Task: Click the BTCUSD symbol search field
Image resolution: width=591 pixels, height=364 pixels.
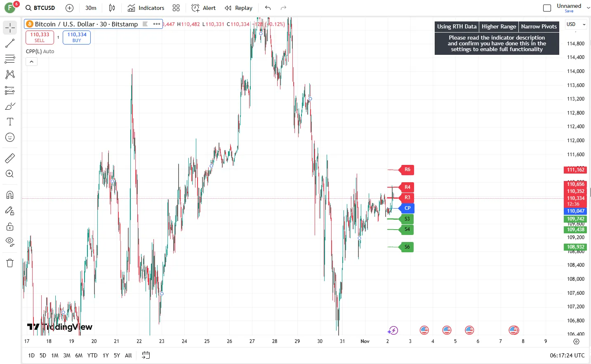Action: tap(40, 8)
